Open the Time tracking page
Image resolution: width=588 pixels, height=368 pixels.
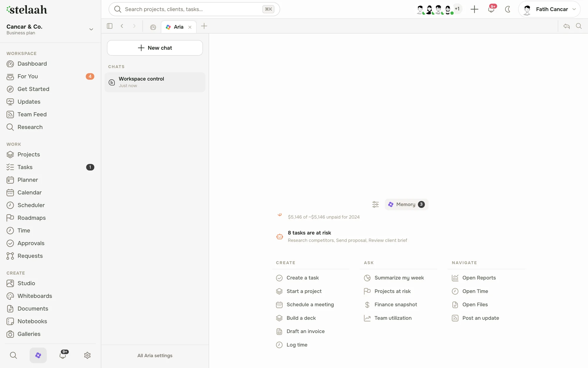50,230
